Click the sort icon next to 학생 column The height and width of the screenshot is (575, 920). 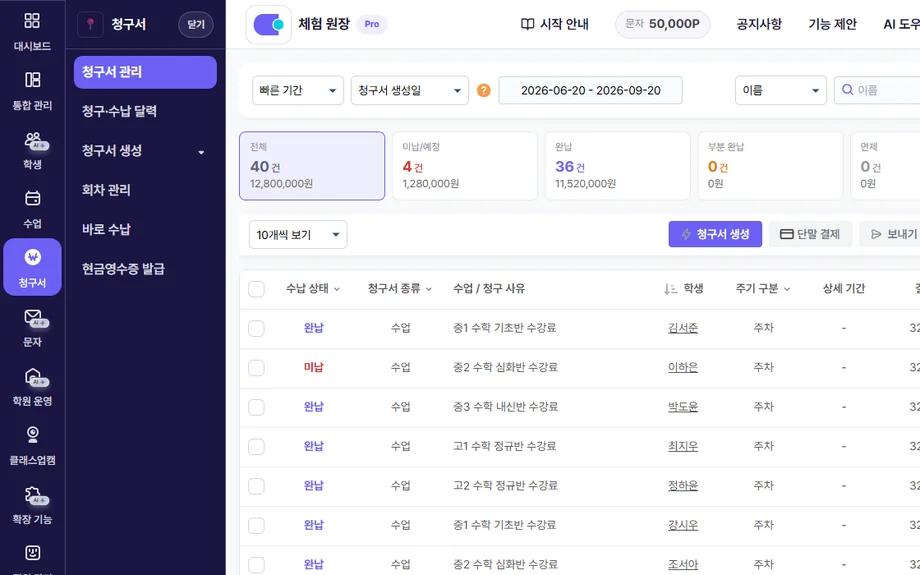[x=670, y=289]
